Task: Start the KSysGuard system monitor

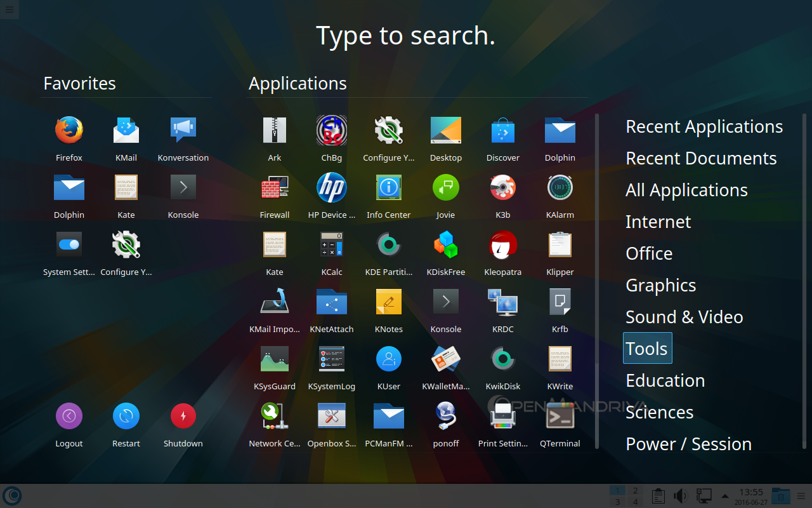Action: pos(274,359)
